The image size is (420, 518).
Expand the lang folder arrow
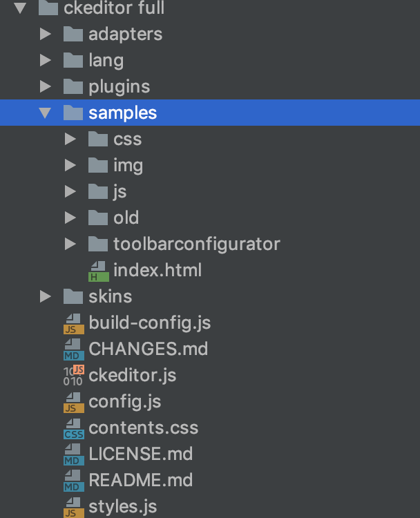[x=46, y=60]
